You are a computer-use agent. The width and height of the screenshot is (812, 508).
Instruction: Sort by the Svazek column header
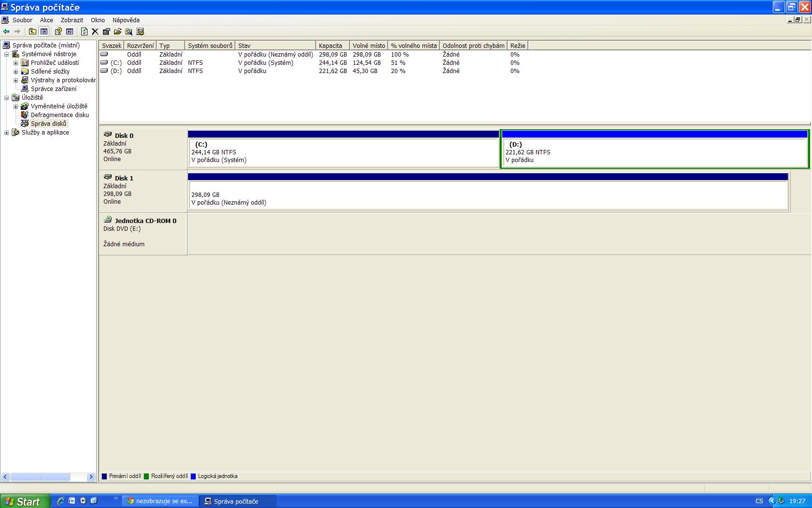coord(112,45)
